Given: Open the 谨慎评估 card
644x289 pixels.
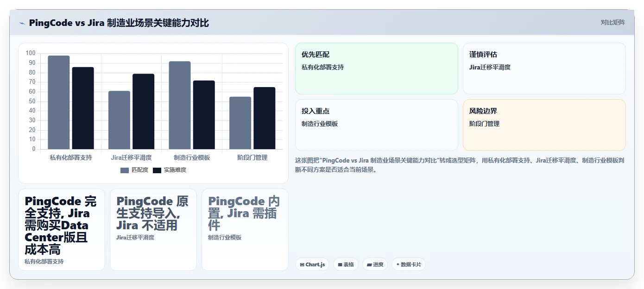Looking at the screenshot, I should (x=544, y=69).
